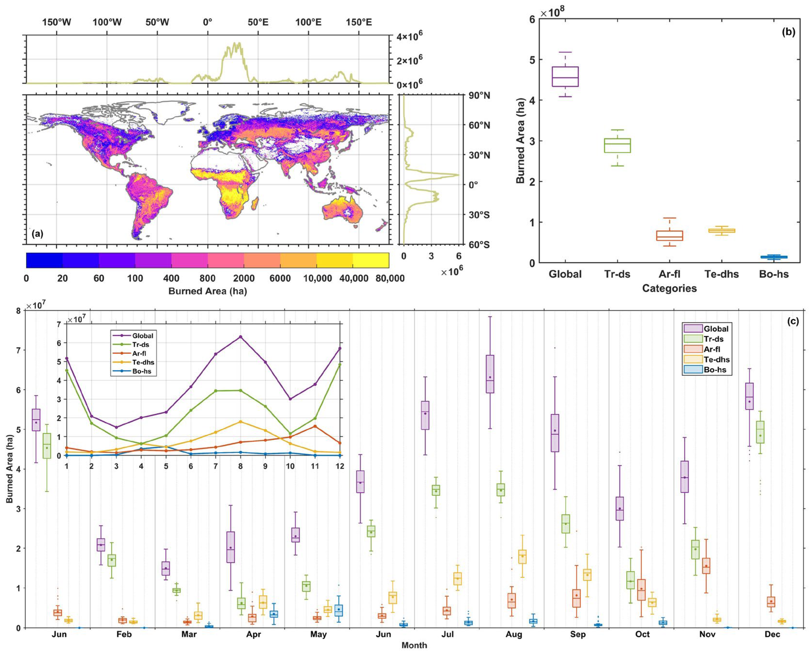Click the Feb month label
Viewport: 812px width, 656px height.
pos(124,635)
